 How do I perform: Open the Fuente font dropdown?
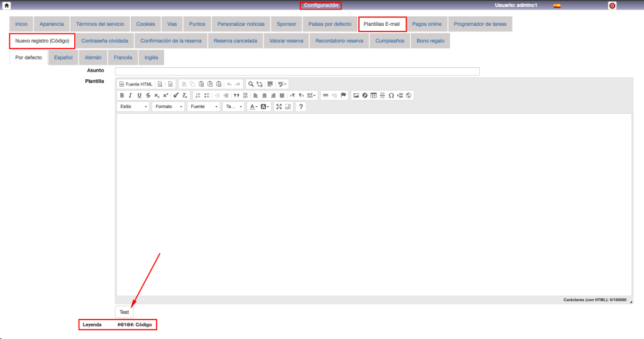coord(203,107)
